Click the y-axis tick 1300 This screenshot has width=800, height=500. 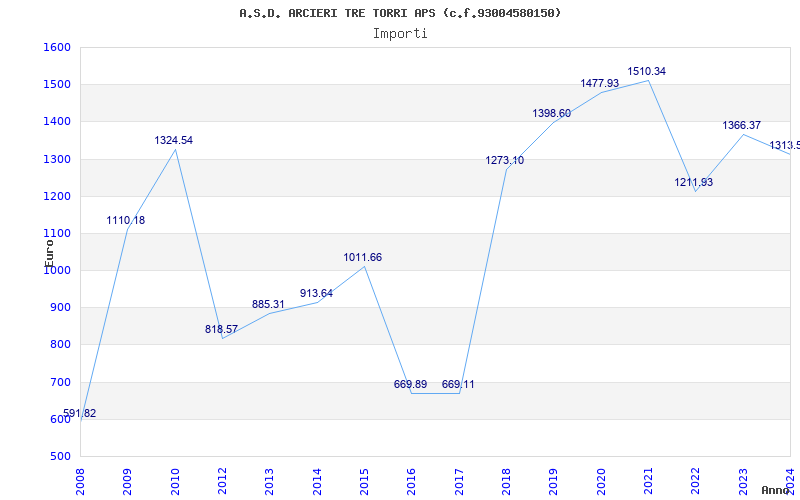57,159
